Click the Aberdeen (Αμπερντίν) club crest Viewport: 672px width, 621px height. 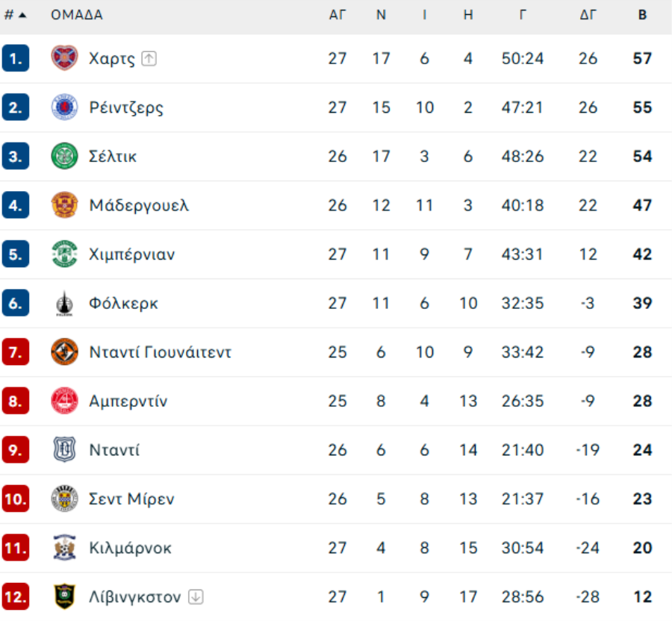point(64,402)
